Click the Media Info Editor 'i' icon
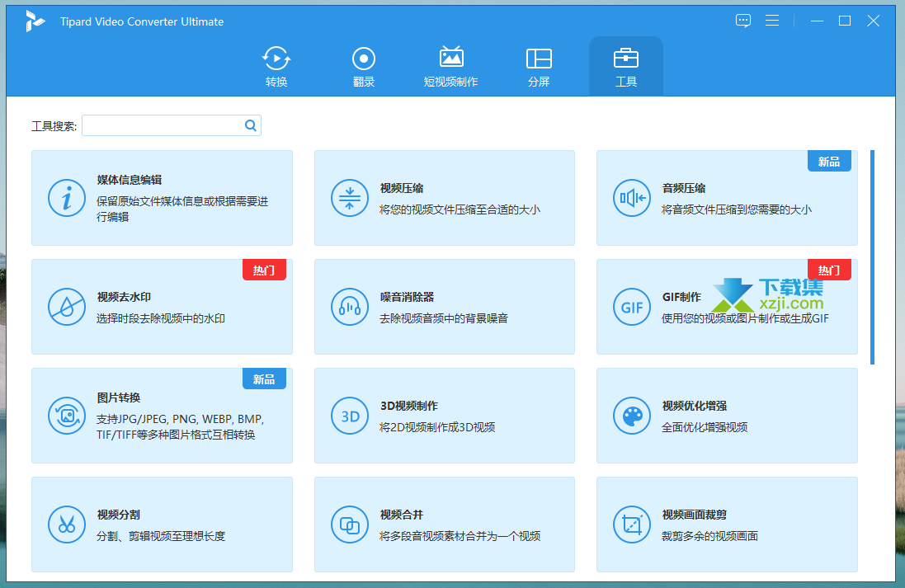Viewport: 905px width, 588px height. (x=67, y=198)
